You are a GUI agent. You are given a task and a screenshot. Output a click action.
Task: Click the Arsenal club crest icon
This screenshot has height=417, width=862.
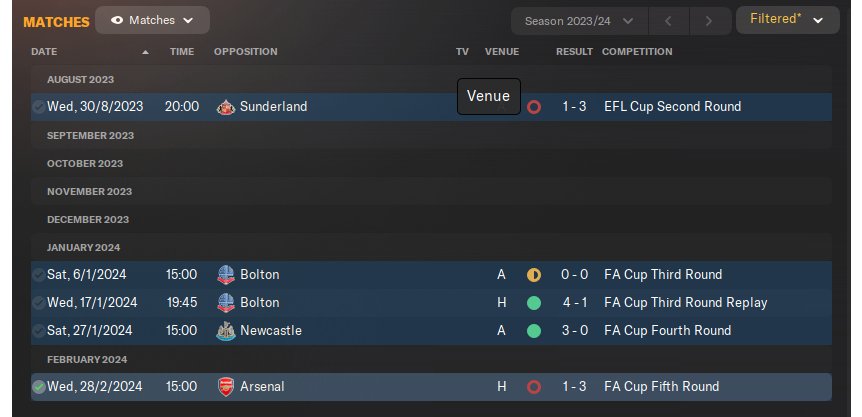click(x=225, y=387)
